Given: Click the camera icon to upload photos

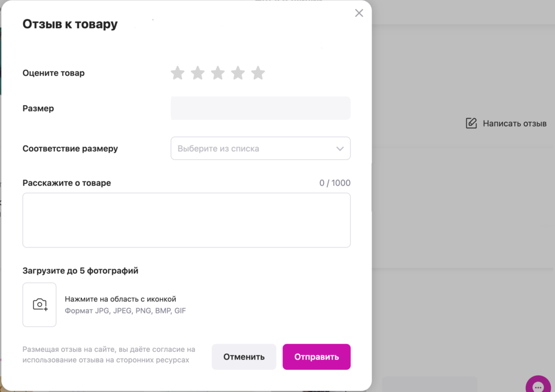Looking at the screenshot, I should (x=39, y=305).
